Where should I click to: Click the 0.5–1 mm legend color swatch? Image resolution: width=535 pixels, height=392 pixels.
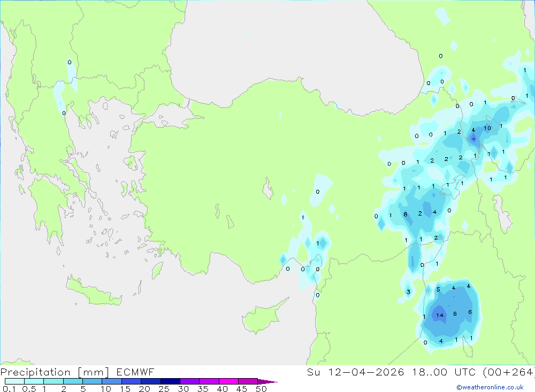(34, 381)
